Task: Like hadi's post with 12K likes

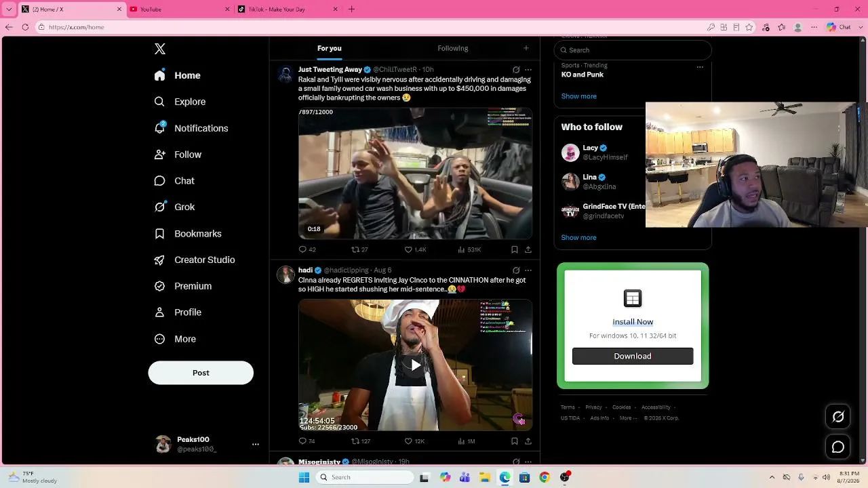Action: coord(414,441)
